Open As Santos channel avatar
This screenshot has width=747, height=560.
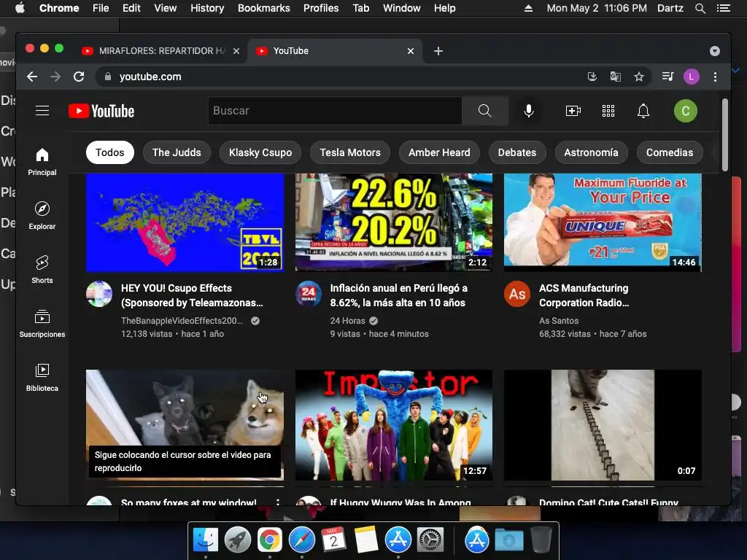click(517, 294)
